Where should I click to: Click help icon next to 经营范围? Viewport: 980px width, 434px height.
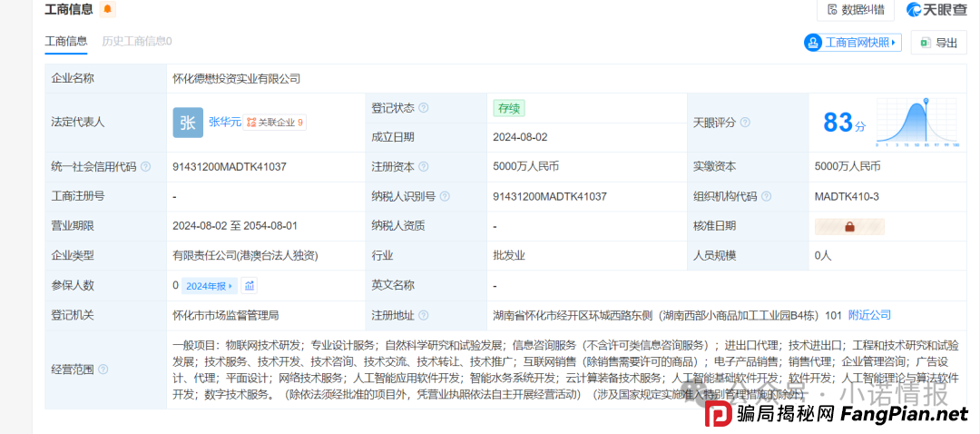(103, 370)
